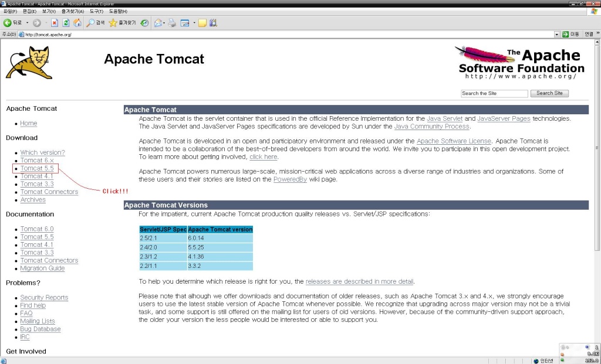The image size is (601, 364).
Task: Click the Go (이동) green arrow button
Action: 570,35
